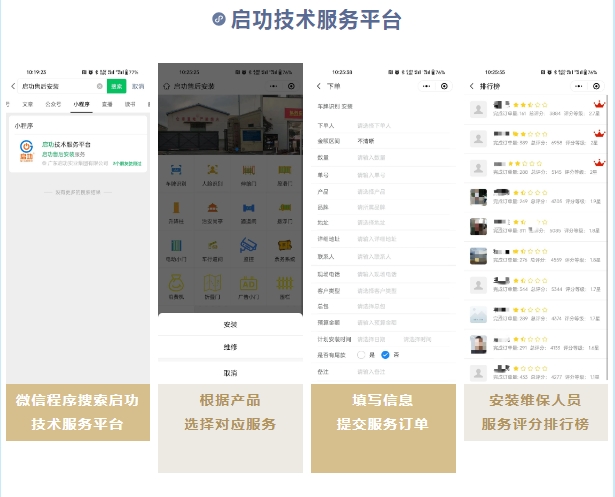The image size is (615, 497).
Task: Tap the capsule close target on the 排行榜 page
Action: pyautogui.click(x=596, y=86)
